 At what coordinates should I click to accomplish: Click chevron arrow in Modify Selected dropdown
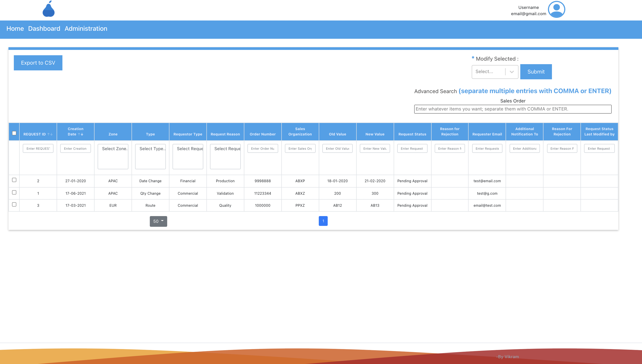(512, 72)
